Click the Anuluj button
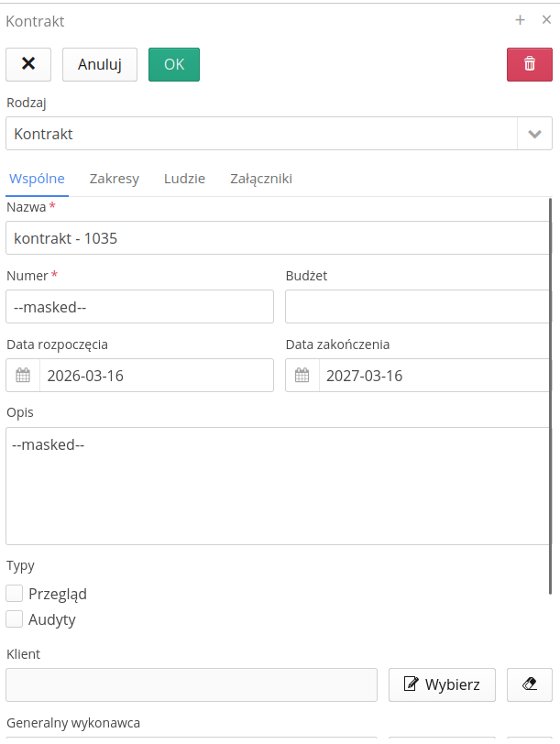The width and height of the screenshot is (560, 744). (100, 64)
